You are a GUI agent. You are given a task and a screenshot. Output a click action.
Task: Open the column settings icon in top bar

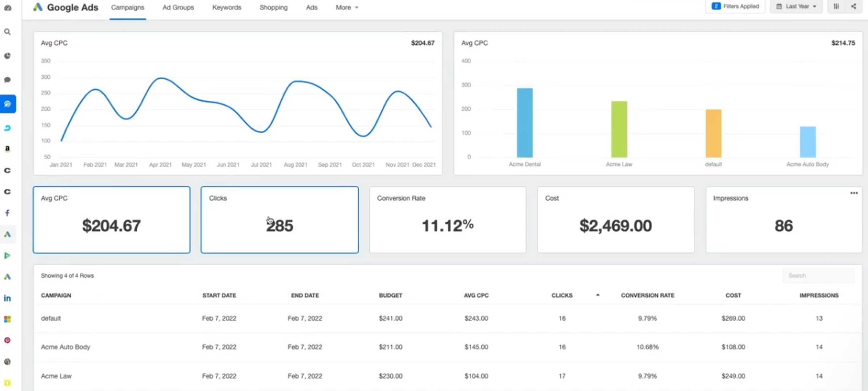[x=836, y=7]
